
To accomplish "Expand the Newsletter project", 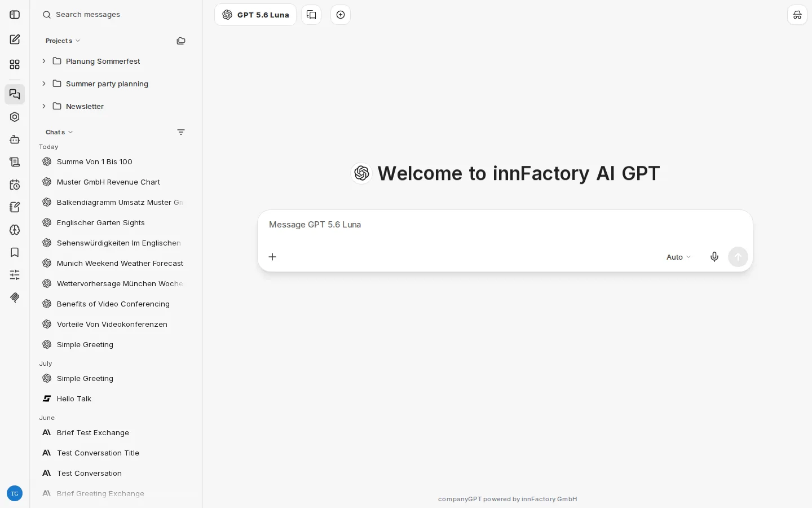I will point(44,106).
